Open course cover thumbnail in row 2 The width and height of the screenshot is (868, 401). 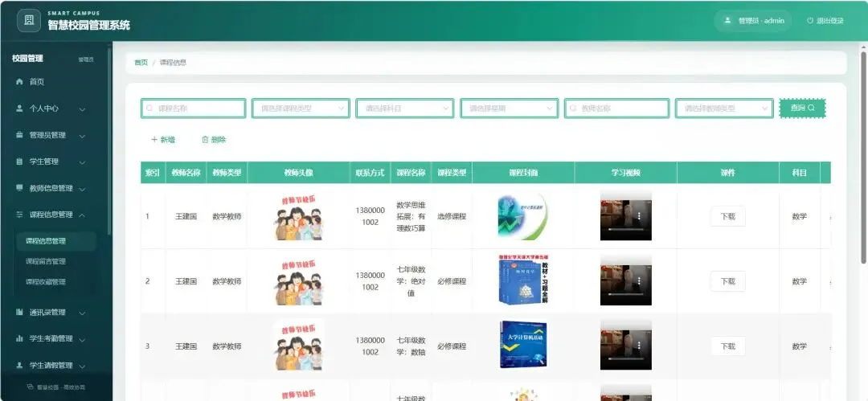click(x=523, y=280)
